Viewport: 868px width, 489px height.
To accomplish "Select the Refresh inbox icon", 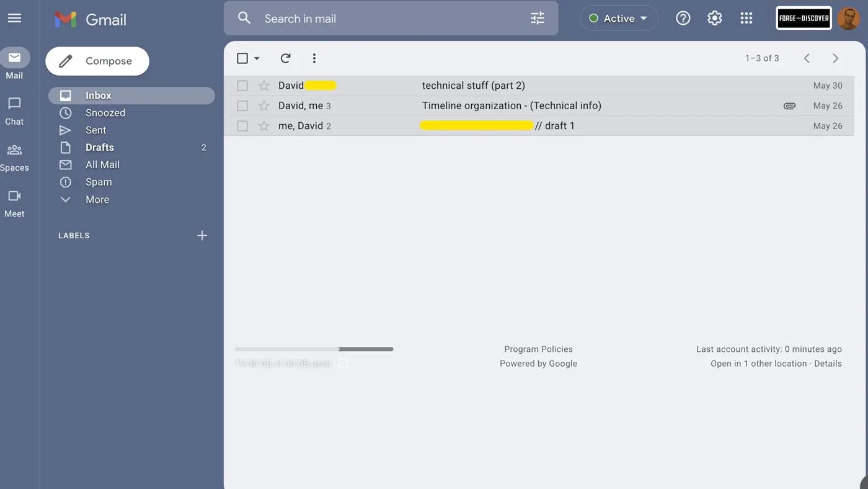I will (285, 56).
